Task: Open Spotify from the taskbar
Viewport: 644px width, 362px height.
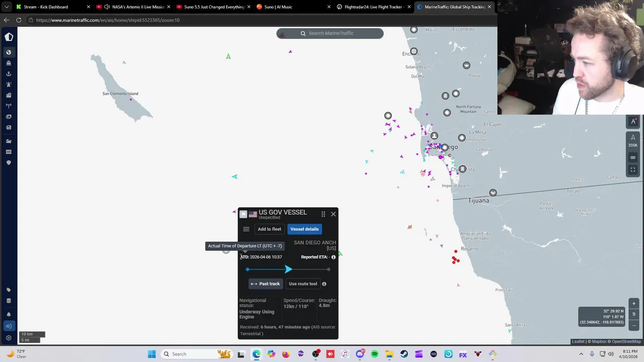Action: [x=374, y=354]
